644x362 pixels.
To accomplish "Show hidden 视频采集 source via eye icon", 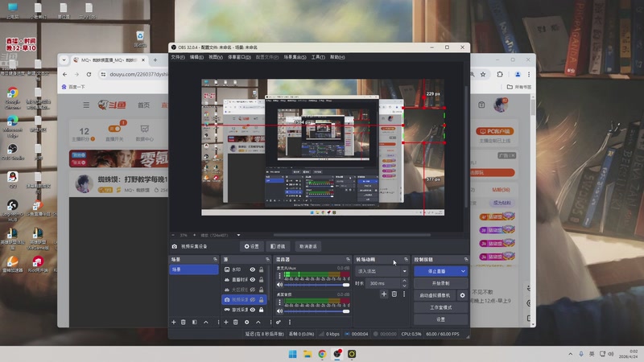I will tap(253, 299).
